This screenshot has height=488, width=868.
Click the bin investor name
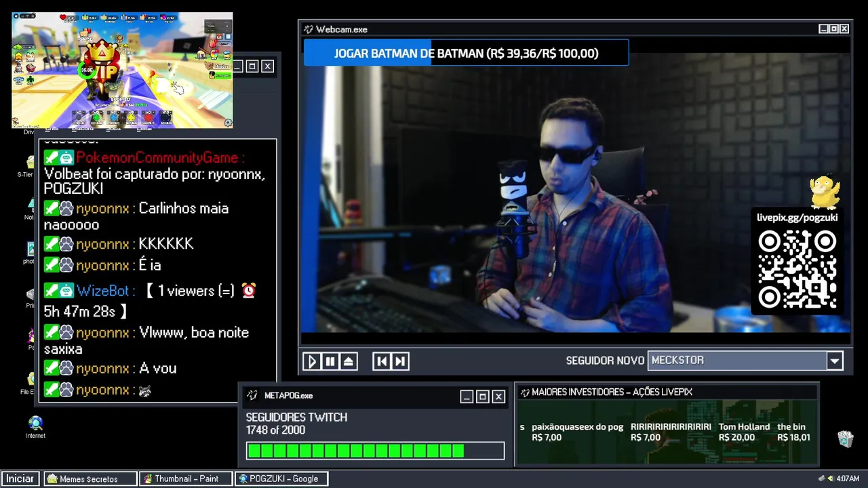click(x=791, y=427)
